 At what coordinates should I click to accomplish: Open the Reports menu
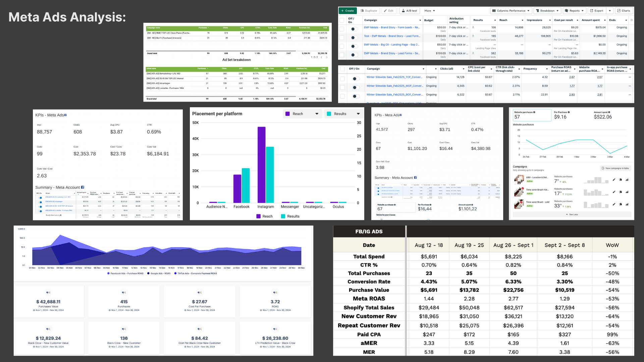(x=574, y=11)
